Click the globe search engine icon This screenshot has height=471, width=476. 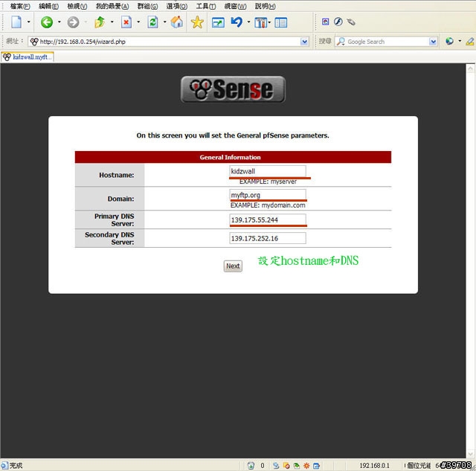(x=449, y=41)
